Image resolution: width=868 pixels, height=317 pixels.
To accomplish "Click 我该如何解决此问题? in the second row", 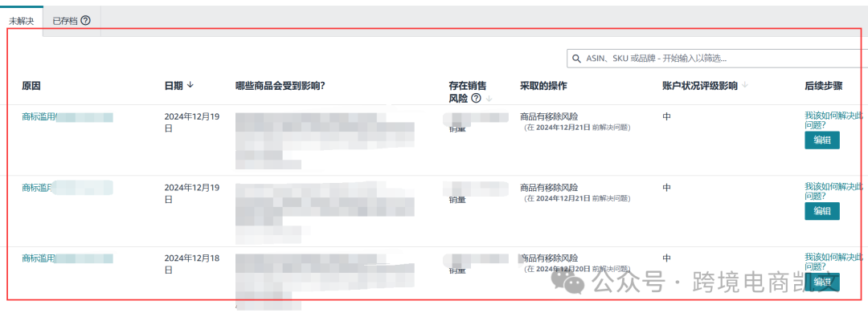I will coord(833,191).
